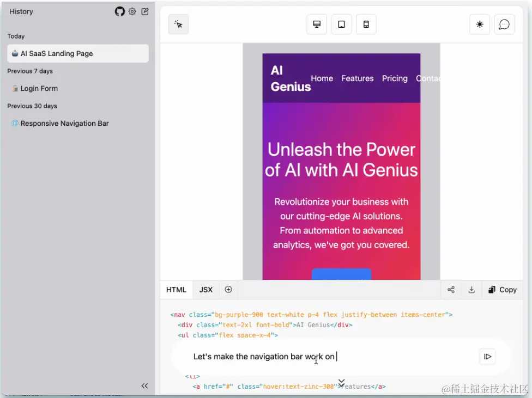Viewport: 532px width, 398px height.
Task: Collapse the History sidebar
Action: (x=144, y=386)
